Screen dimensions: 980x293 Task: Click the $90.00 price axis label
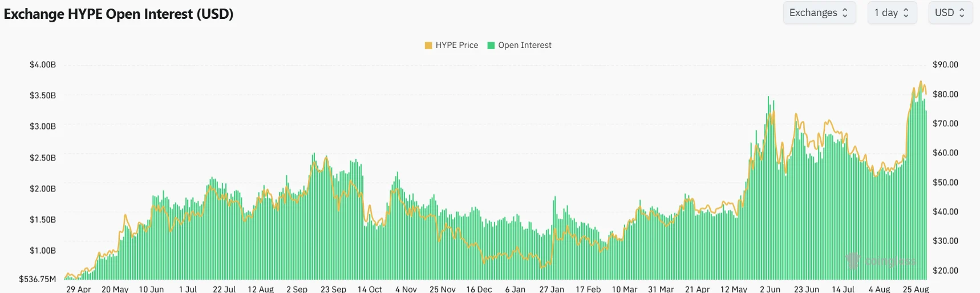pyautogui.click(x=945, y=65)
